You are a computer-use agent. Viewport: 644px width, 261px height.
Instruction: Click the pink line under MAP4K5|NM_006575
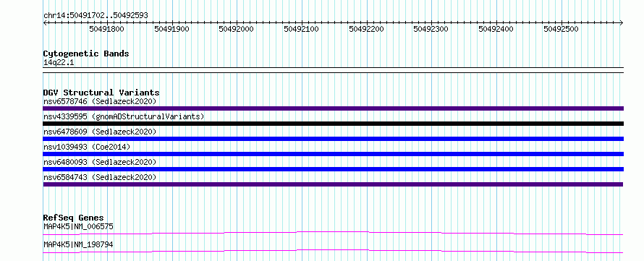333,233
